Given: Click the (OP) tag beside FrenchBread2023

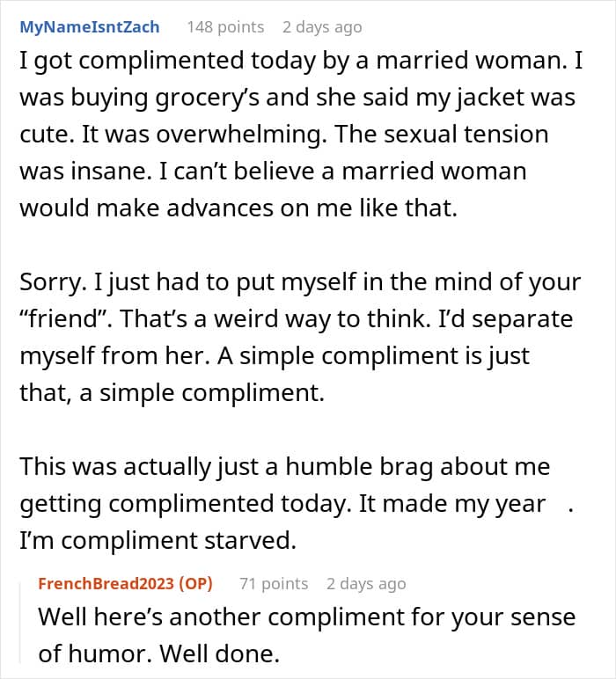Looking at the screenshot, I should 195,584.
